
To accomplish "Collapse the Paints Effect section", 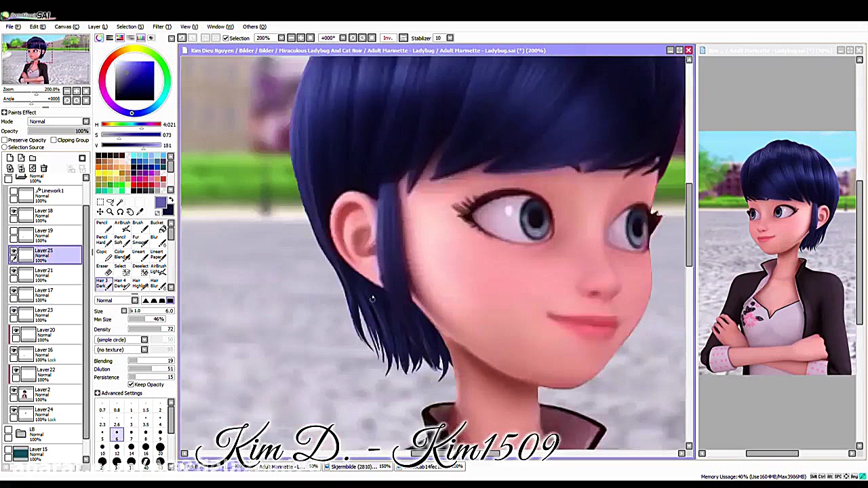I will coord(4,113).
